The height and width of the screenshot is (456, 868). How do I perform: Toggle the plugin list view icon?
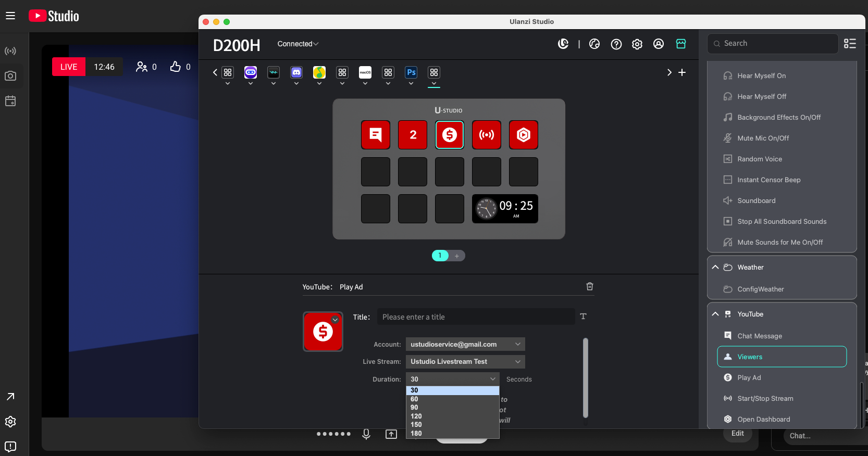tap(850, 44)
